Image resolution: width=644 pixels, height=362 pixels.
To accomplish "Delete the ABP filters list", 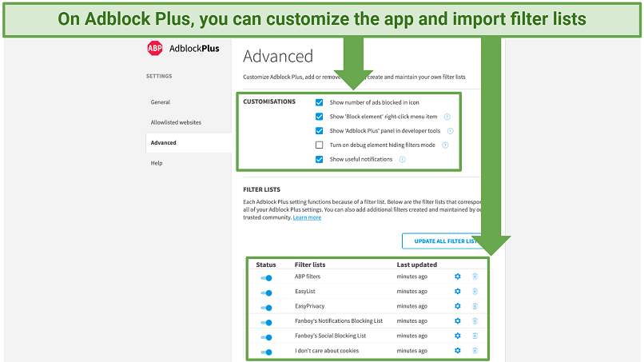I will point(475,276).
